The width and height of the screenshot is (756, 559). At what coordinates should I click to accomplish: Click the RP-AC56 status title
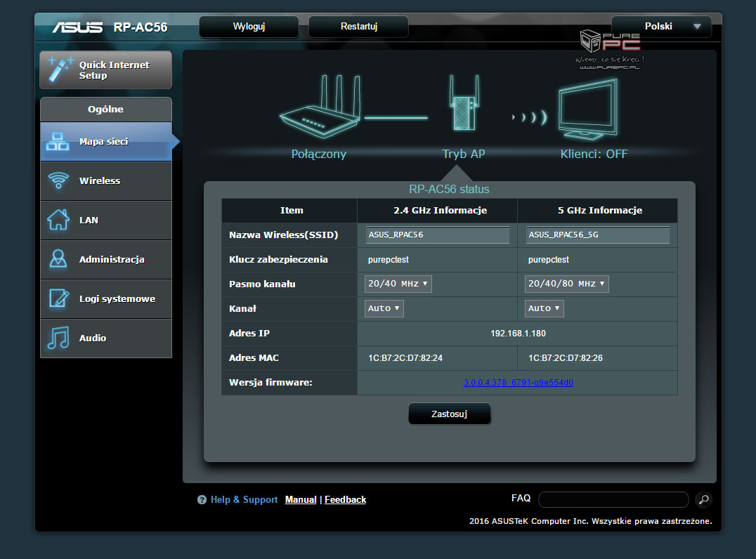click(x=449, y=190)
